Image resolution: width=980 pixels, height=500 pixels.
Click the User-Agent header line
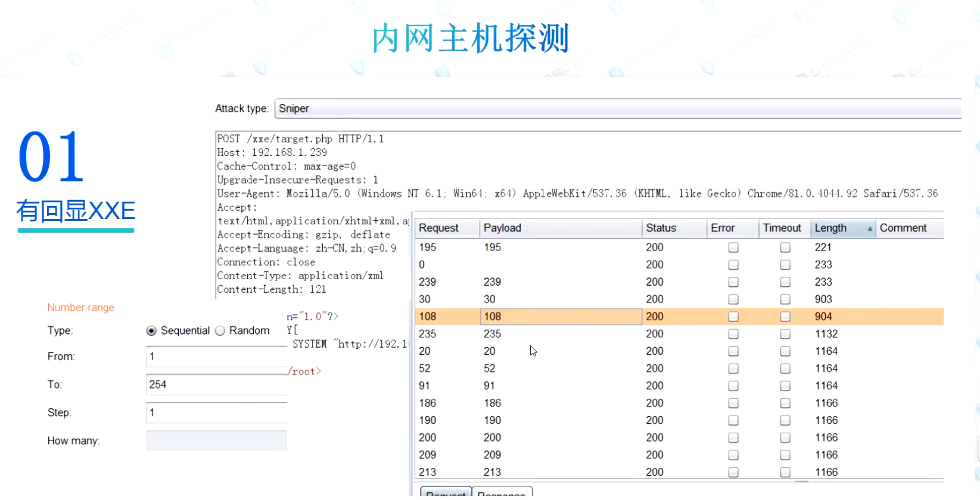click(577, 193)
